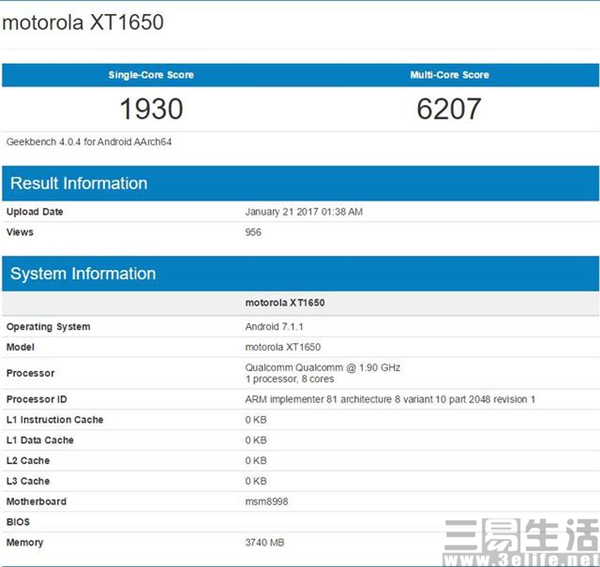Click the BIOS row label
This screenshot has height=567, width=600.
(18, 522)
